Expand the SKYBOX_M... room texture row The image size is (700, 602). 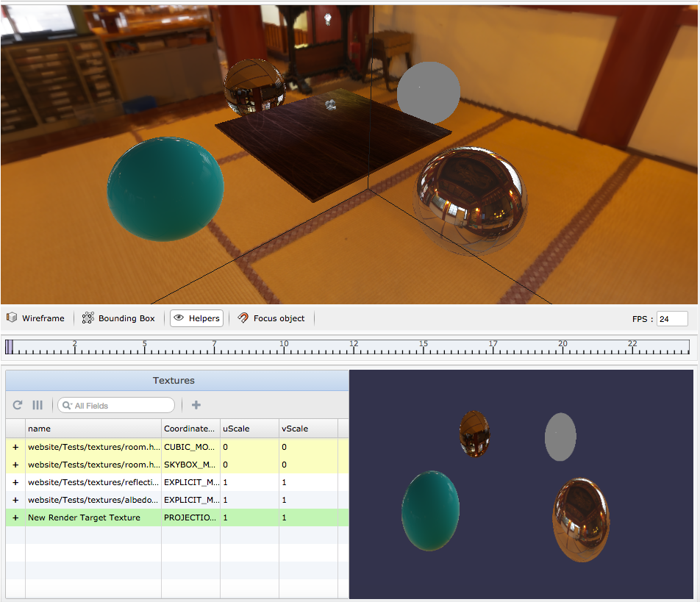pyautogui.click(x=15, y=465)
